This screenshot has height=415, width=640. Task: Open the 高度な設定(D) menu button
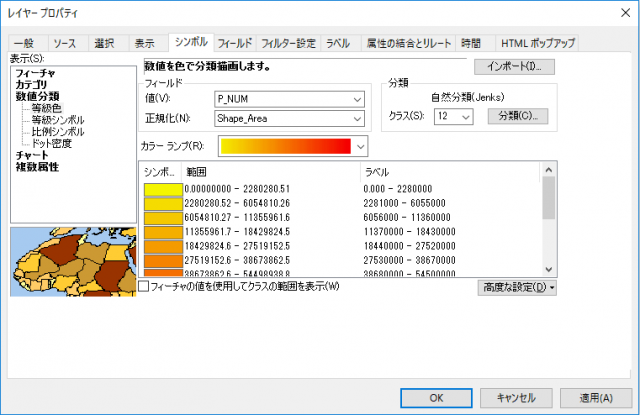click(x=517, y=288)
